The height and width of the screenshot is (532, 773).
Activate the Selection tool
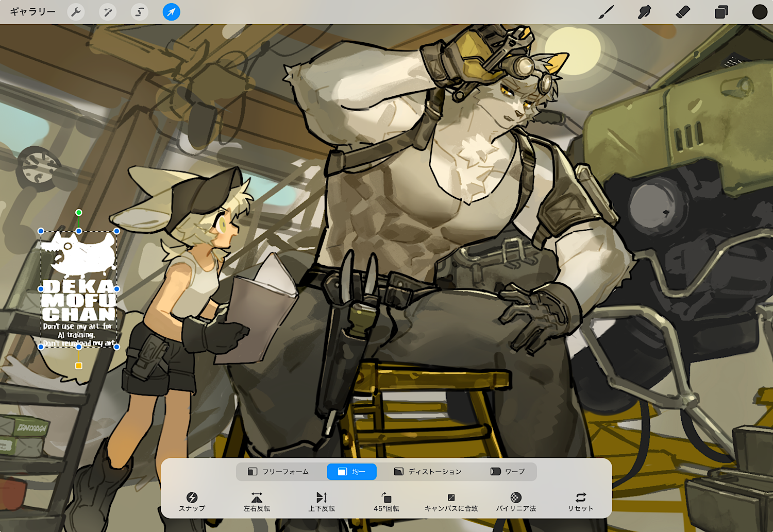pos(139,12)
